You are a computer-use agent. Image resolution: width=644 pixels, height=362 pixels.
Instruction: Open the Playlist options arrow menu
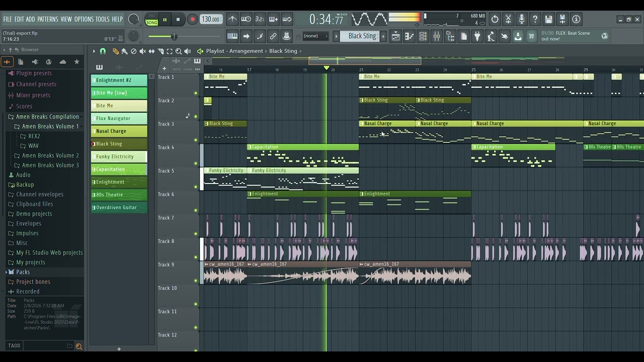94,51
